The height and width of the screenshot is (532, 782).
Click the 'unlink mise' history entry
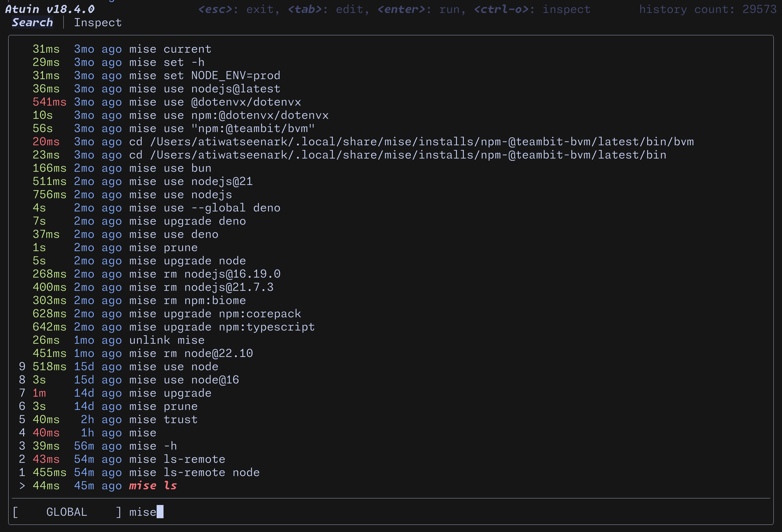166,340
